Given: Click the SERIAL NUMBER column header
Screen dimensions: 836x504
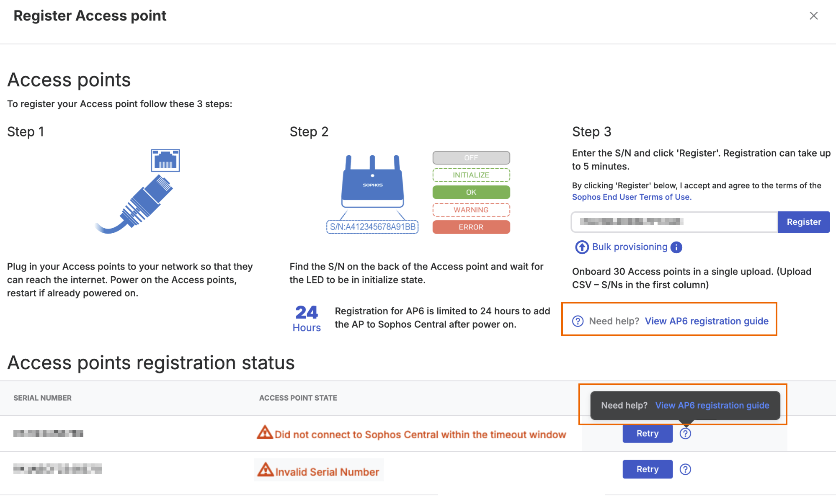Looking at the screenshot, I should tap(42, 398).
